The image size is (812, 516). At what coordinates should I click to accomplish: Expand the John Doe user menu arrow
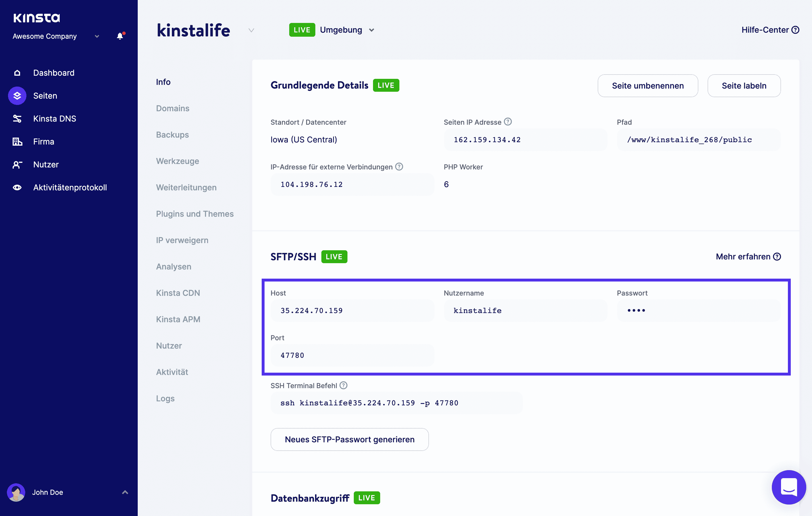tap(125, 492)
